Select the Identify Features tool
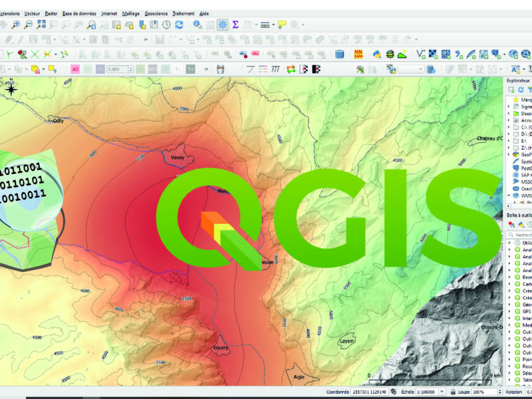The height and width of the screenshot is (399, 532). (x=198, y=25)
